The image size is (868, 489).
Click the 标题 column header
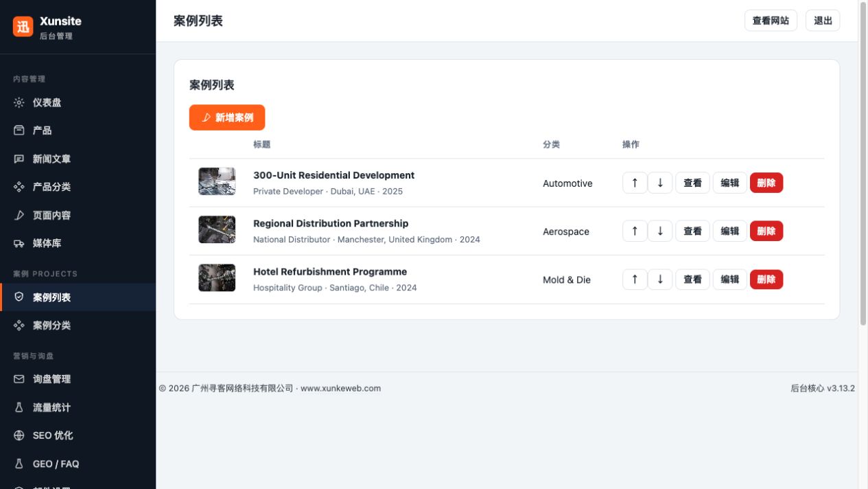coord(261,144)
